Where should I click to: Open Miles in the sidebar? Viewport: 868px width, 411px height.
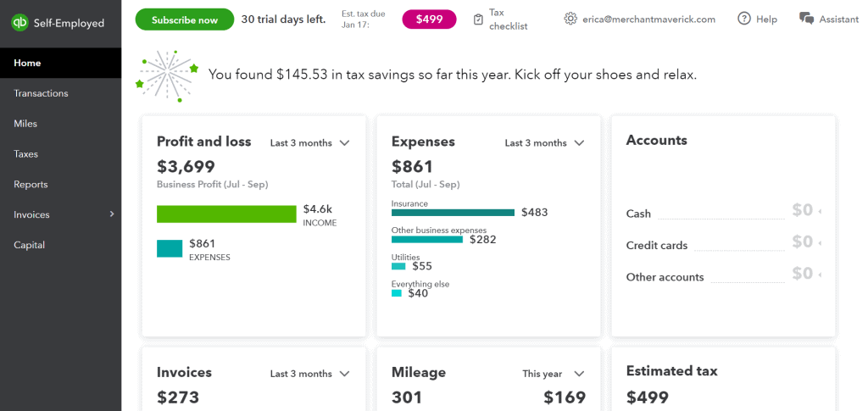(25, 124)
